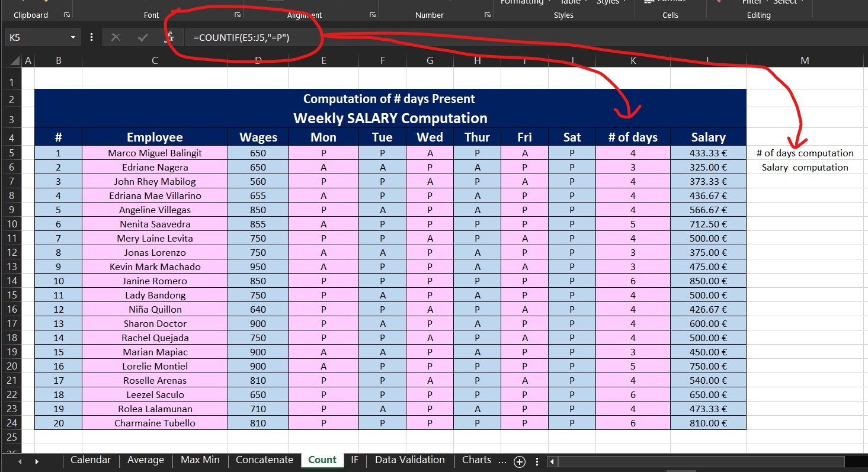Viewport: 868px width, 472px height.
Task: Click the 'Charmaine Tubello' cell
Action: coord(155,423)
